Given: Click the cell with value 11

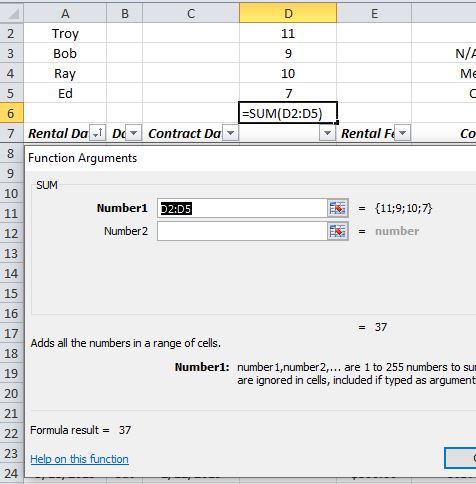Looking at the screenshot, I should coord(288,33).
